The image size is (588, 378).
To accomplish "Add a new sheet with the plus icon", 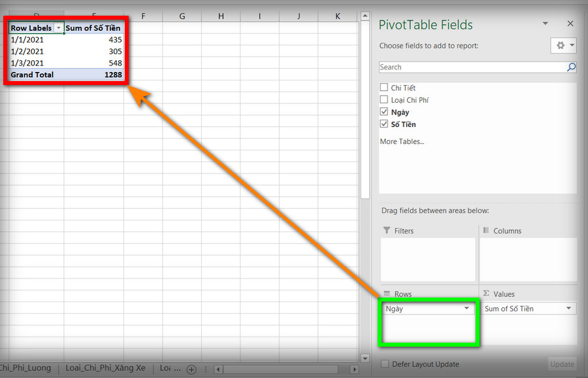I will 191,369.
